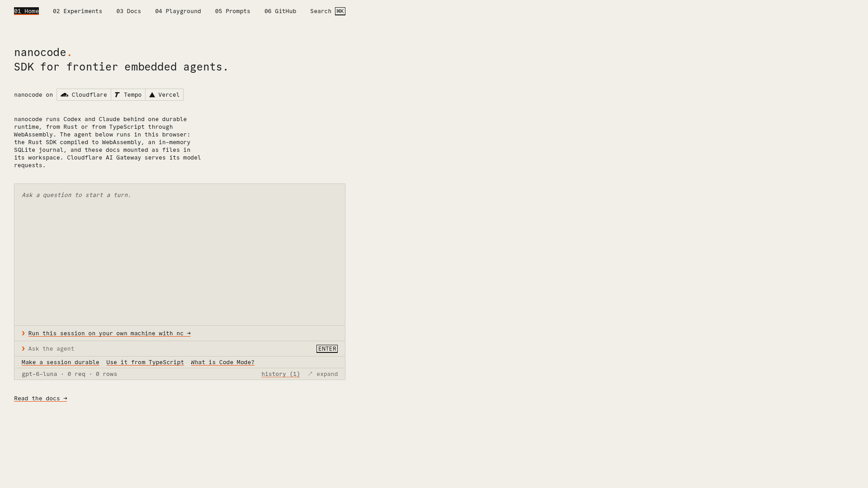
Task: Choose 'What is Code Mode?' suggestion
Action: [222, 362]
